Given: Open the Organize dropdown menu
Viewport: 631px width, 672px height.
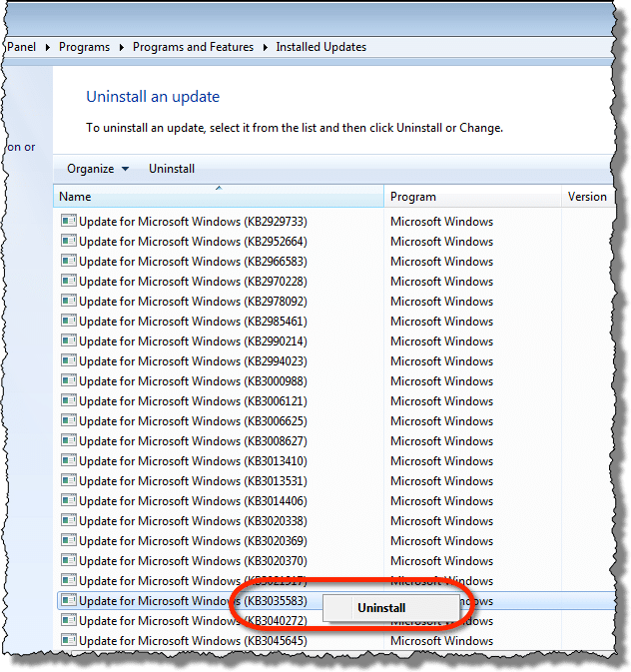Looking at the screenshot, I should click(x=98, y=169).
